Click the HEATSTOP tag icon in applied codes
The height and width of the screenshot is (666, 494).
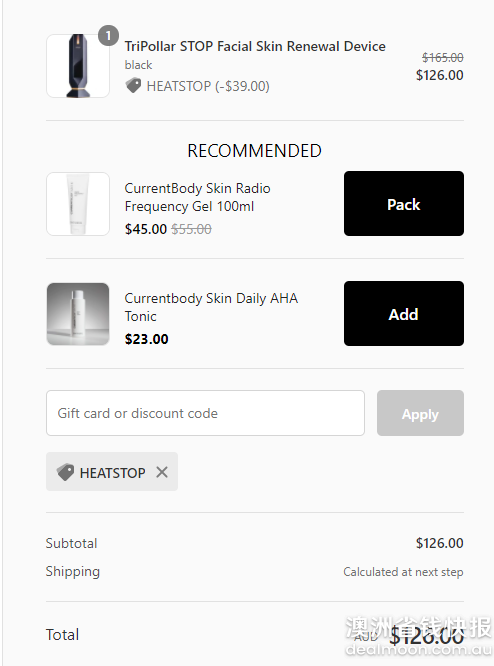pos(65,472)
